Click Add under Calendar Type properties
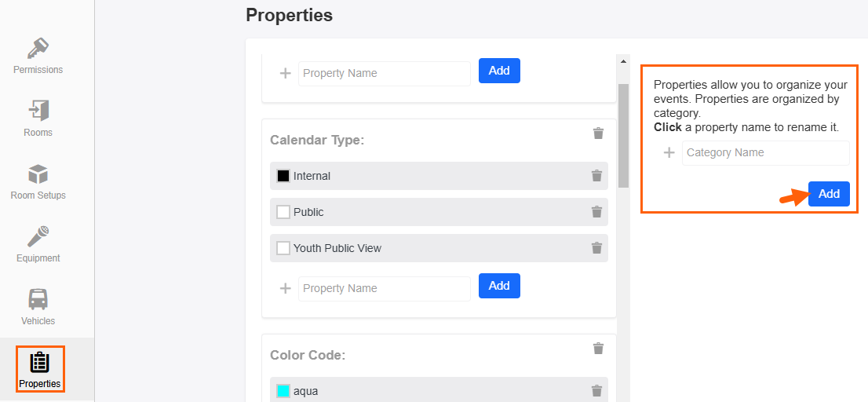 pos(499,286)
